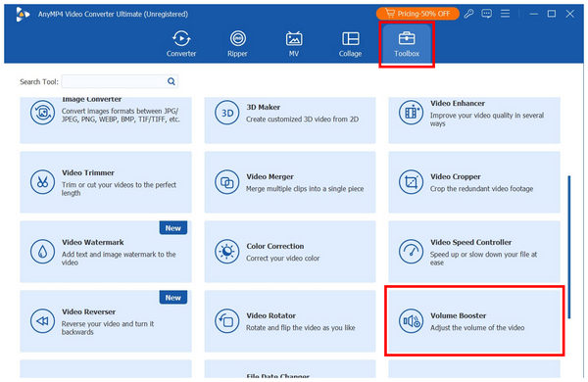Open the Video Reverser title

tap(88, 311)
